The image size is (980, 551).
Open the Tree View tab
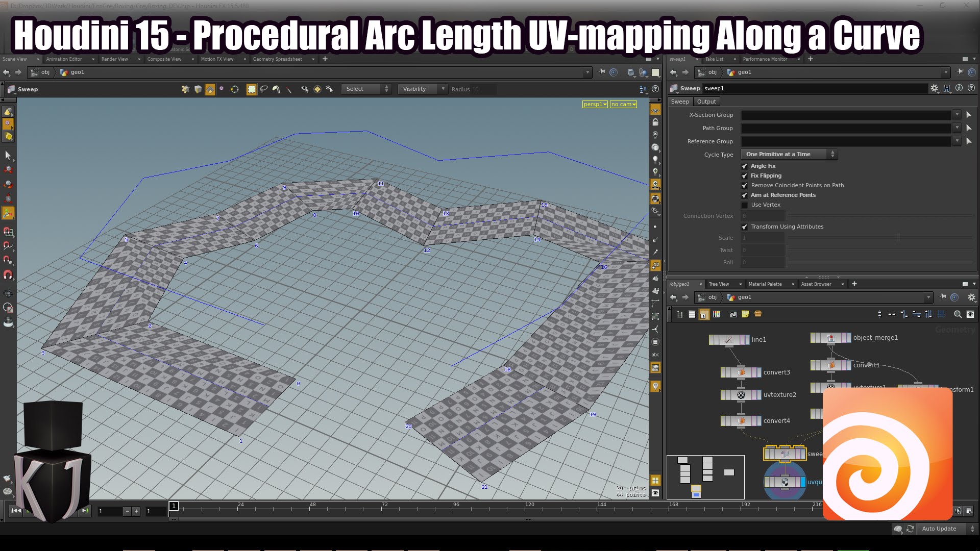[719, 284]
